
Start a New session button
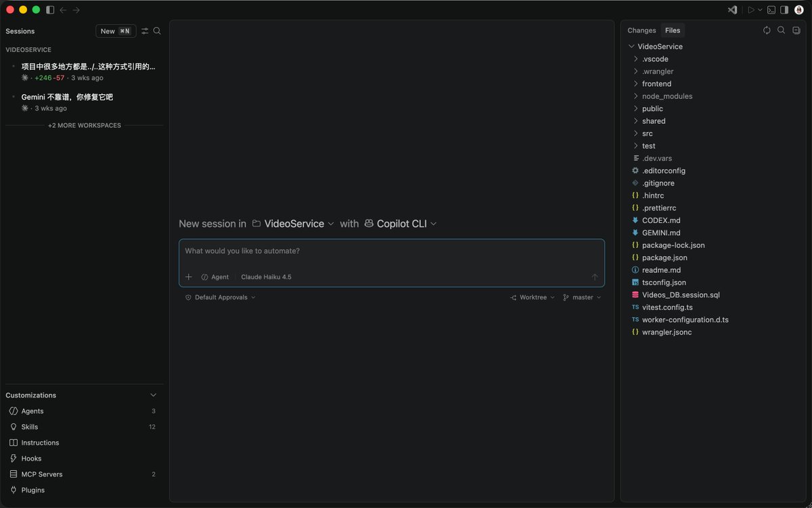(x=116, y=31)
